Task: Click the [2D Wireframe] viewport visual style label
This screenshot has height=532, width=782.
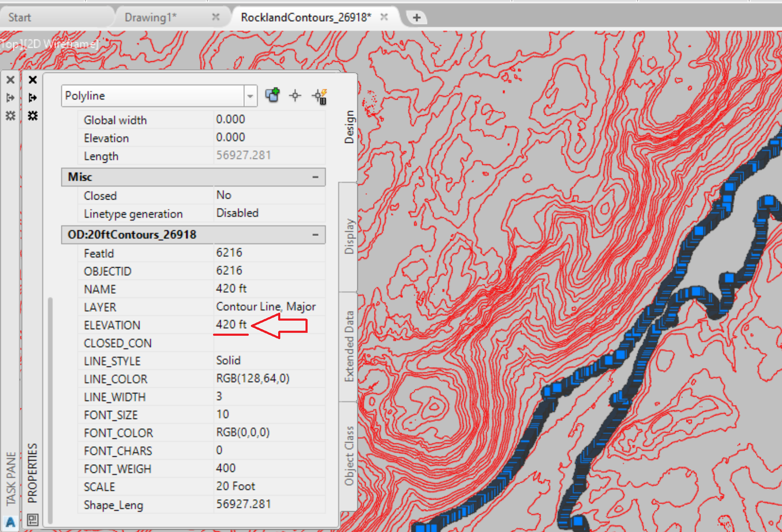Action: [61, 44]
